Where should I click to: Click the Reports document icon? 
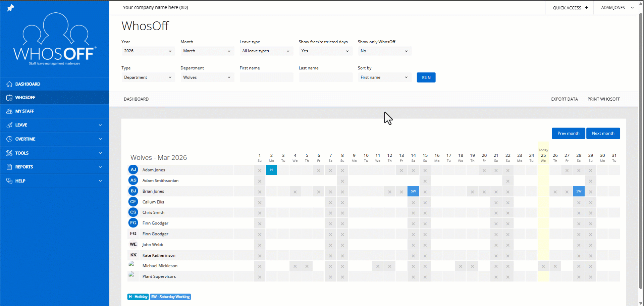click(x=9, y=167)
